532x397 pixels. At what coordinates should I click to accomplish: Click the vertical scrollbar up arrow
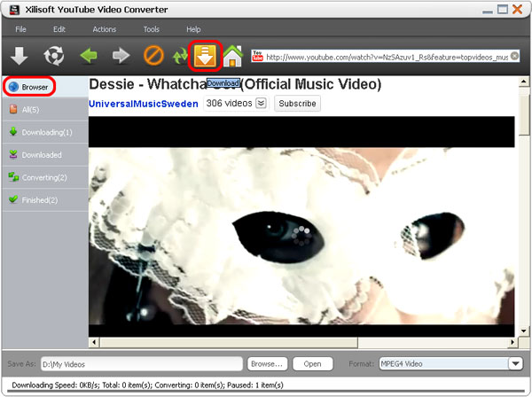pyautogui.click(x=523, y=82)
